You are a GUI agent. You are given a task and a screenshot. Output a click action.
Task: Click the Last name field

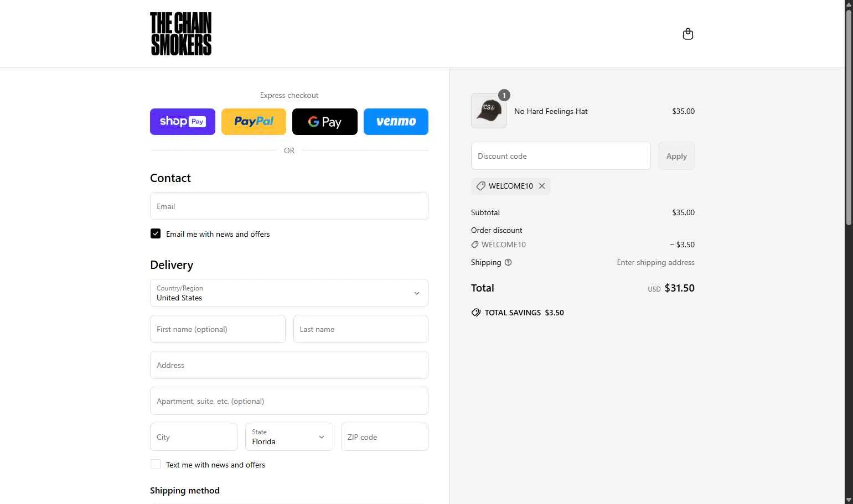click(361, 329)
